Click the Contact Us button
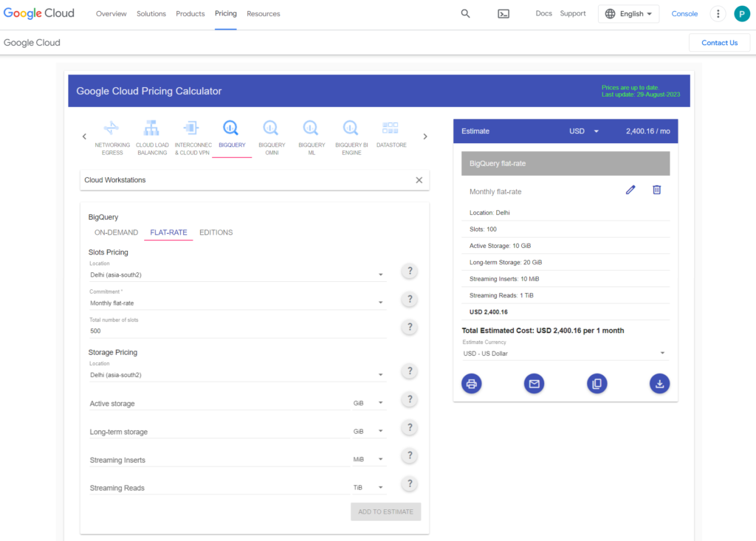The image size is (756, 541). click(x=719, y=42)
